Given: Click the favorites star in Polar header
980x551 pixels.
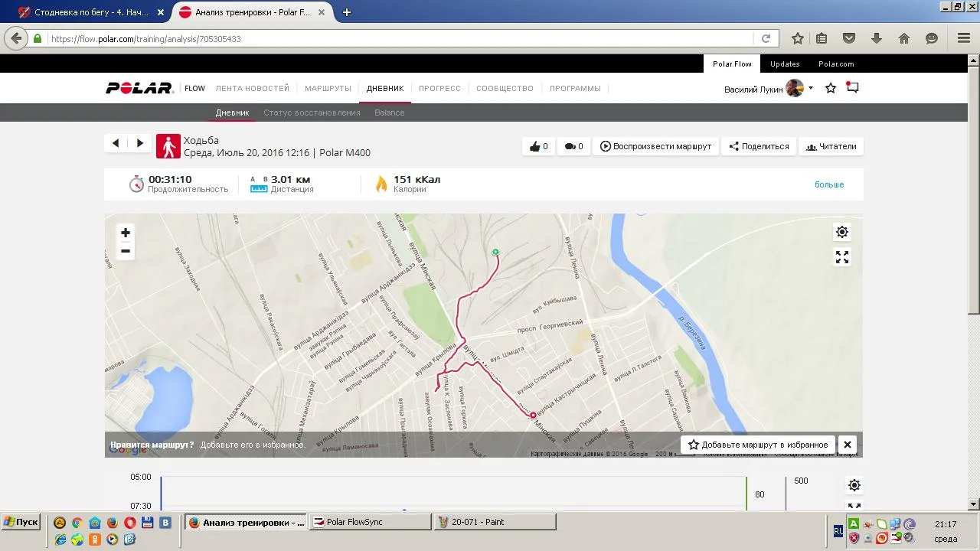Looking at the screenshot, I should point(831,89).
